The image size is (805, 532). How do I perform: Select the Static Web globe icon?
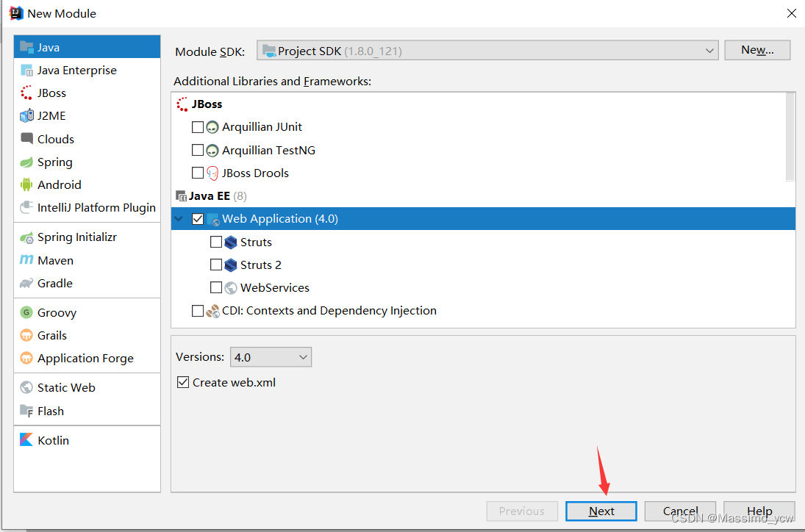(x=26, y=387)
